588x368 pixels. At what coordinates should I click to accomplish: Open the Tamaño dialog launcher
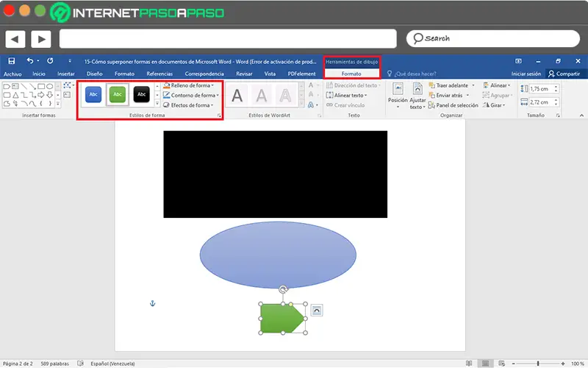click(558, 116)
